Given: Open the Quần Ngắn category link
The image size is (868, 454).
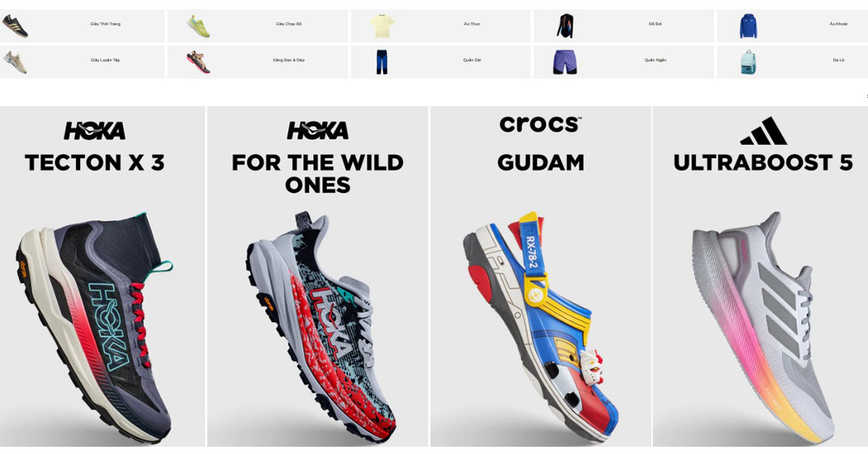Looking at the screenshot, I should (655, 60).
